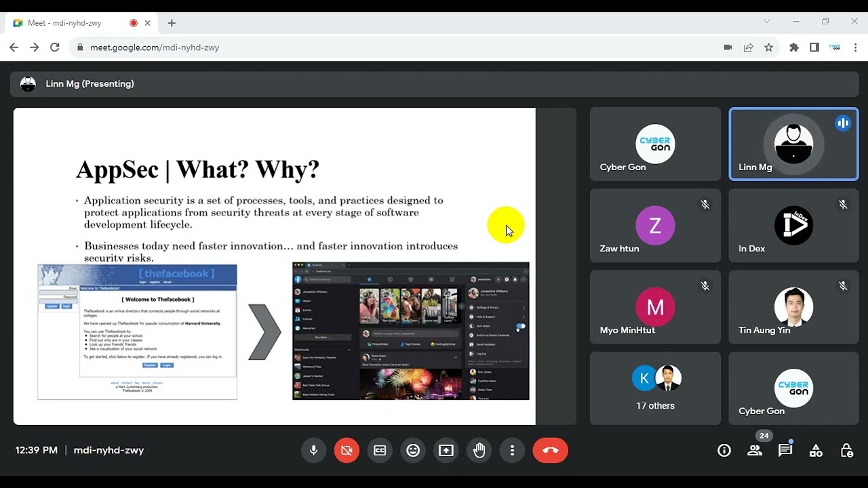Click the Present now icon

(446, 450)
